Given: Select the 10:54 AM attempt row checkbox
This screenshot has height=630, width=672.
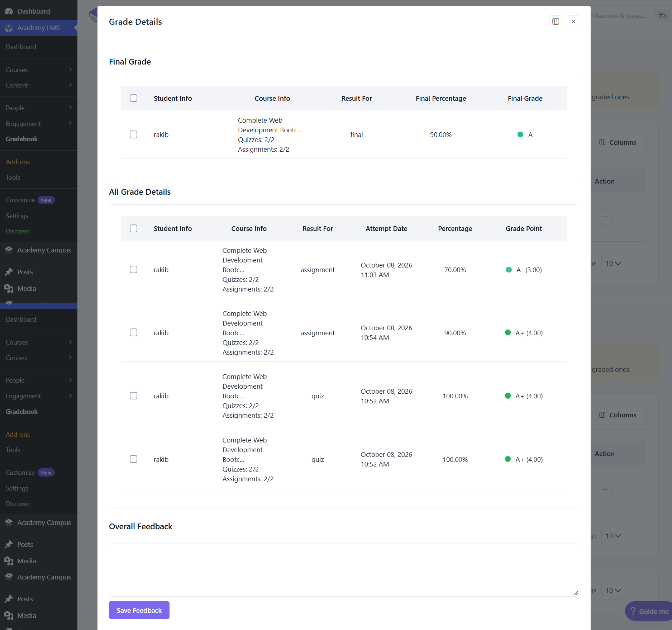Looking at the screenshot, I should coord(133,332).
